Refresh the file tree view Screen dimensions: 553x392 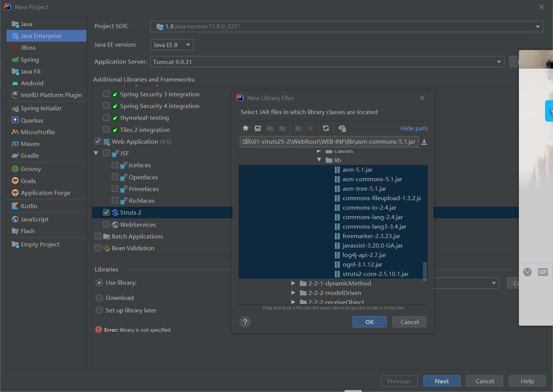click(x=326, y=128)
